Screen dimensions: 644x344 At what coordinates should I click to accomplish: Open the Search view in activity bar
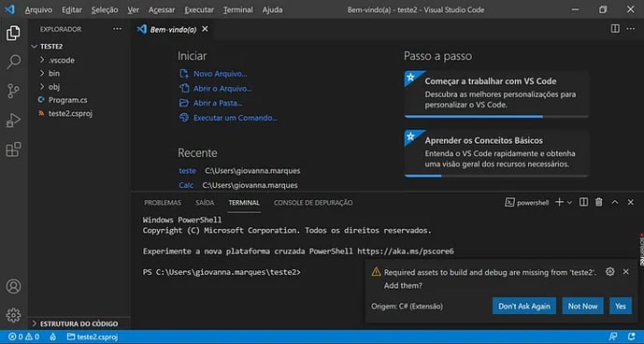[14, 62]
